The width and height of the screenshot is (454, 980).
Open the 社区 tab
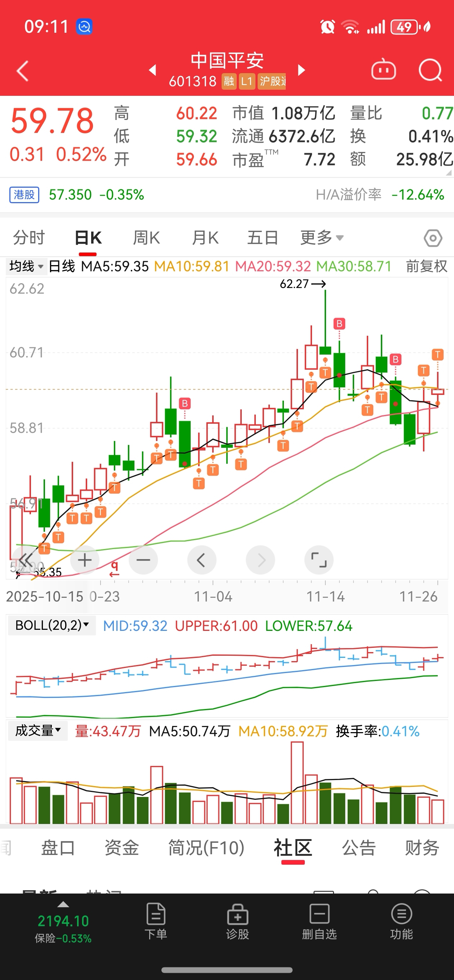tap(293, 848)
